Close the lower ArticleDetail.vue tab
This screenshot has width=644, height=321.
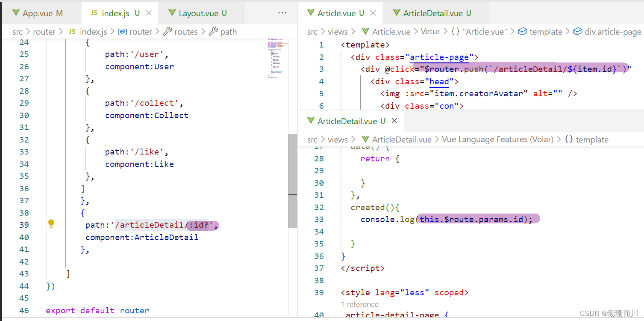tap(394, 121)
